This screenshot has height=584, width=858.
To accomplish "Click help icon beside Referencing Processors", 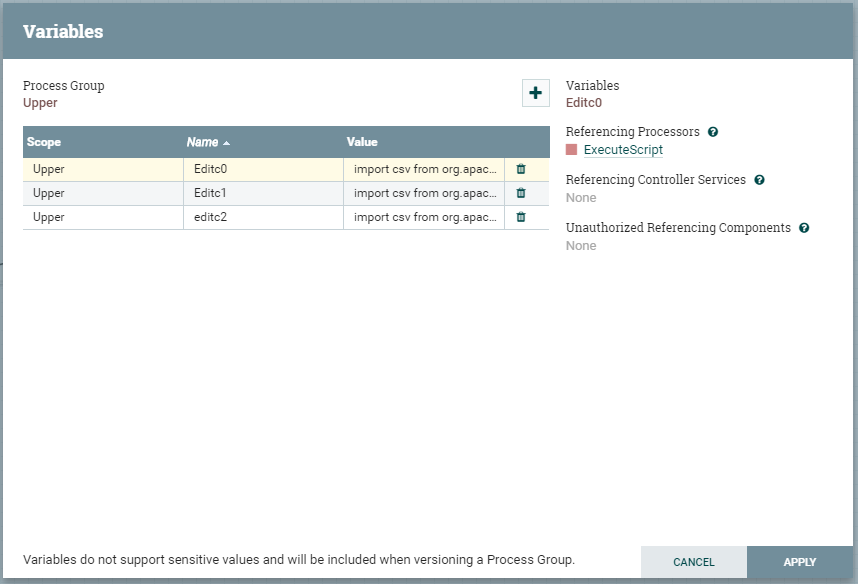I will pyautogui.click(x=713, y=132).
